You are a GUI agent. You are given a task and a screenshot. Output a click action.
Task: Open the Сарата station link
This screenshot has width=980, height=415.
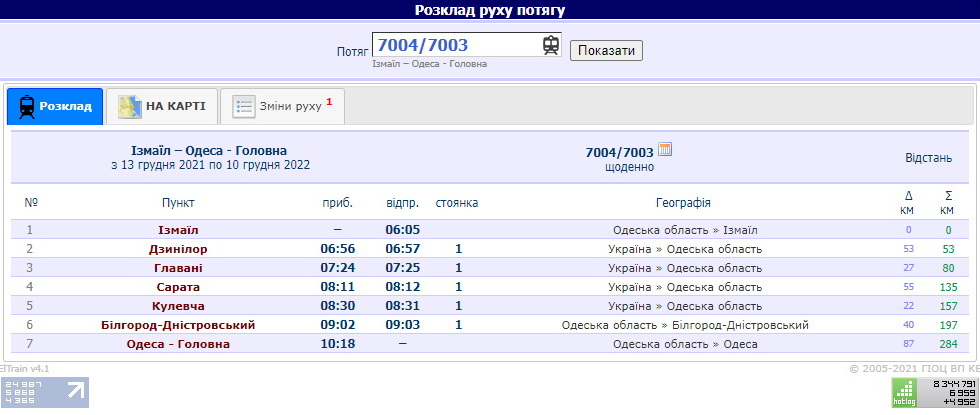(178, 287)
